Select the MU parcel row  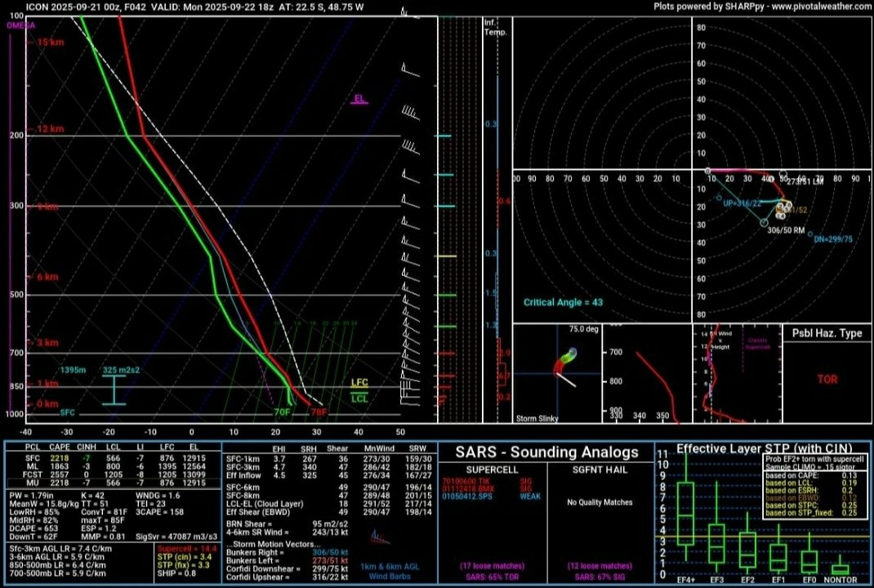112,482
